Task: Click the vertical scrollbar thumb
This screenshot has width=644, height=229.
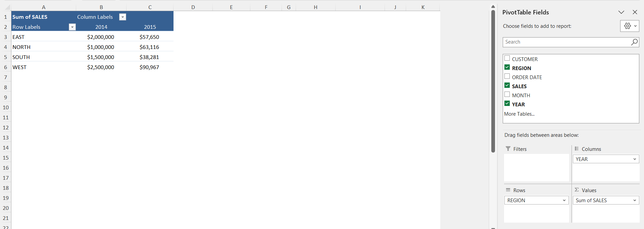Action: (x=493, y=81)
